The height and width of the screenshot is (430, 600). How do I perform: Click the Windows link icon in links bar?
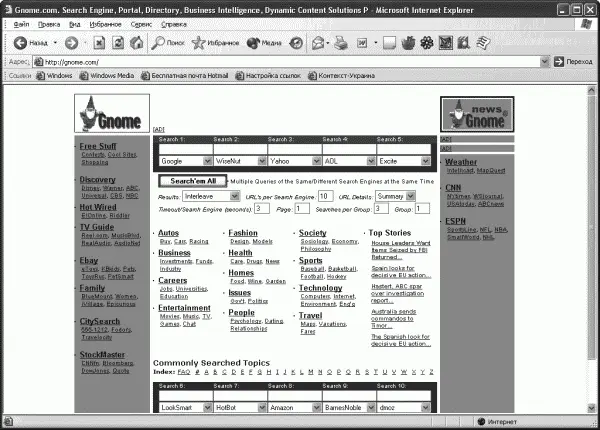[x=41, y=76]
